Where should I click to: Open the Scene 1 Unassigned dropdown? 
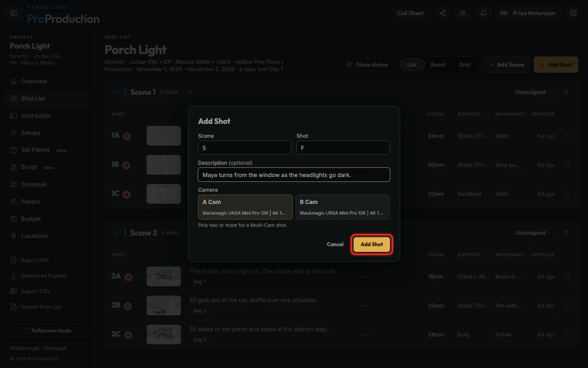click(x=533, y=92)
